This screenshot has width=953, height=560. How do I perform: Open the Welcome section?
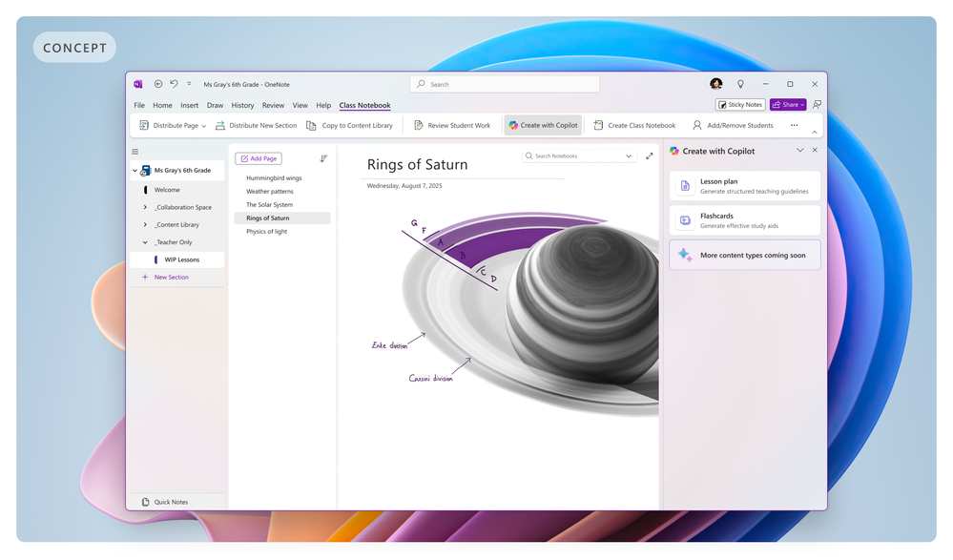(x=167, y=190)
